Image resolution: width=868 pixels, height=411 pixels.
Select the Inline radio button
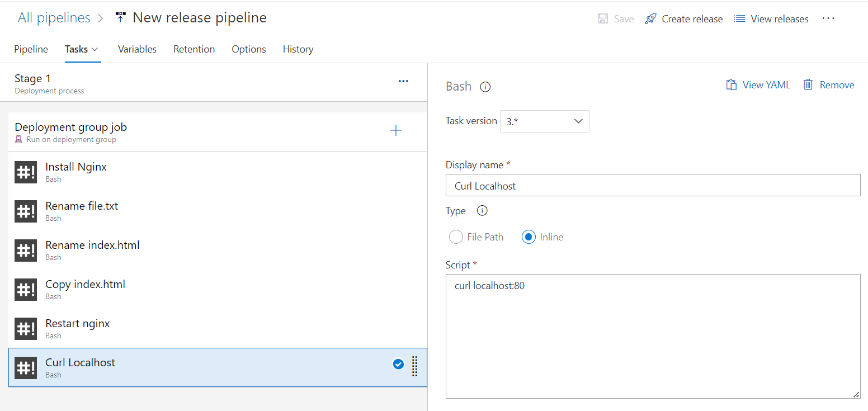point(529,237)
